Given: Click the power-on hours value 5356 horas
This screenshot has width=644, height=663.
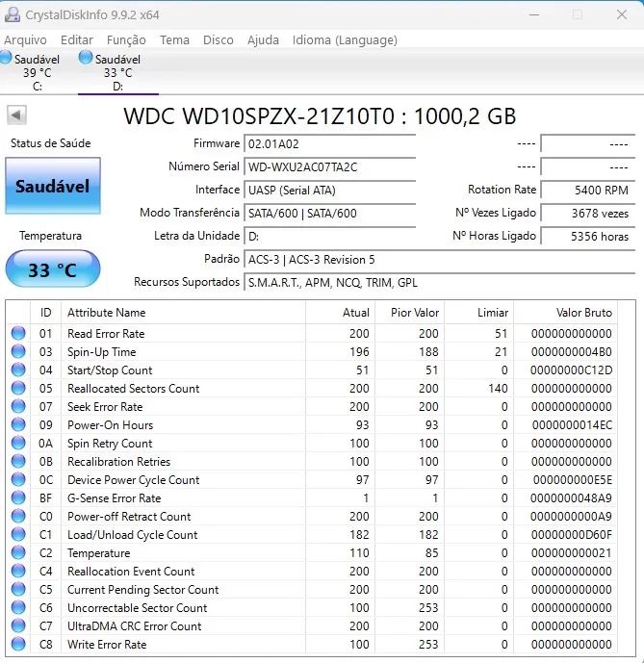Looking at the screenshot, I should point(588,237).
